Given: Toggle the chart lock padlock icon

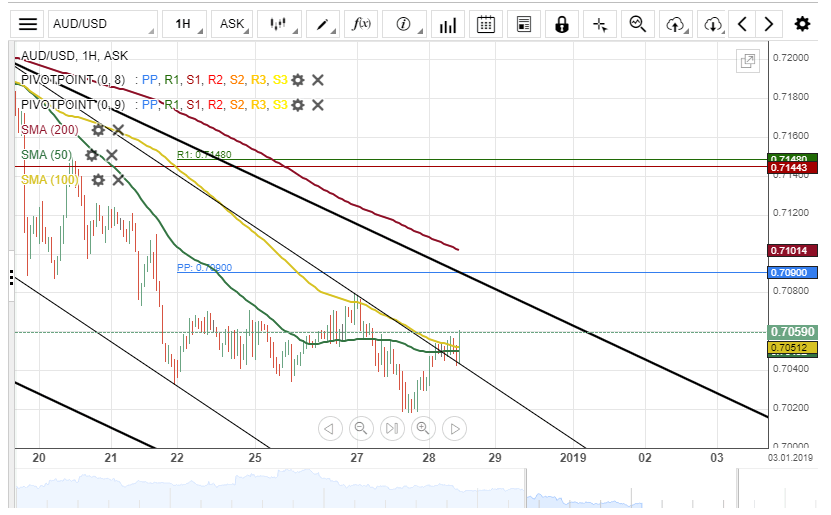Looking at the screenshot, I should coord(562,24).
